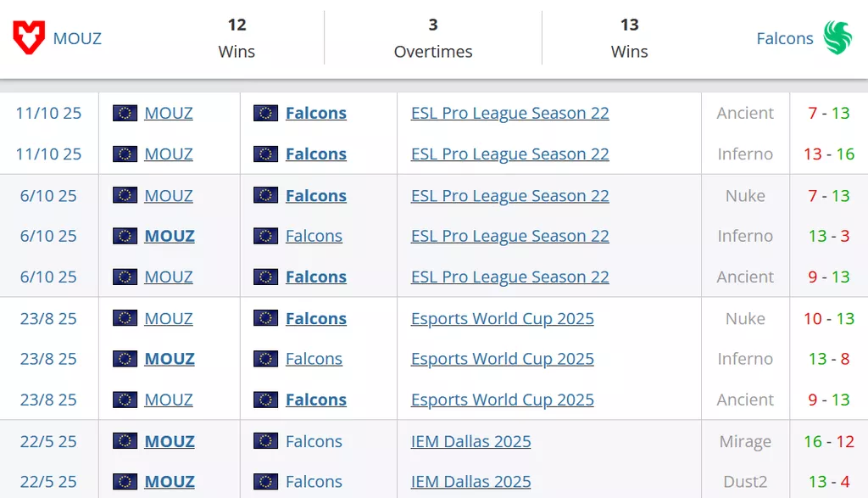Click the 6/10 25 date on Nuke row

pos(48,196)
